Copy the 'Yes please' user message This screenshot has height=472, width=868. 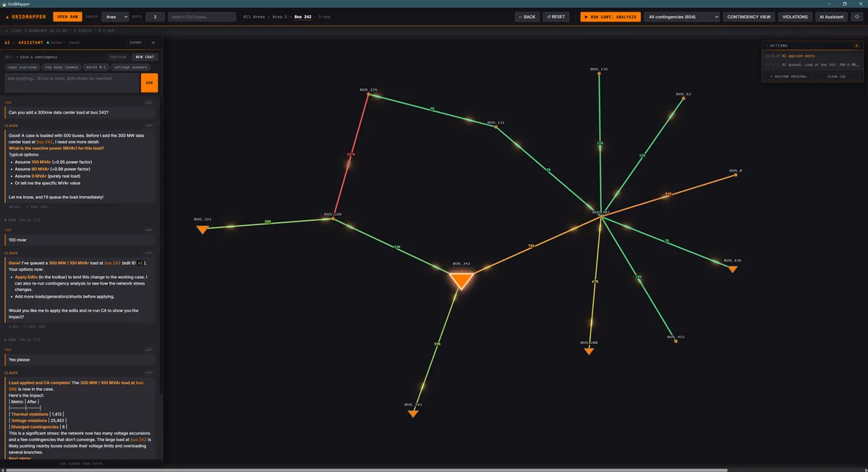coord(148,350)
